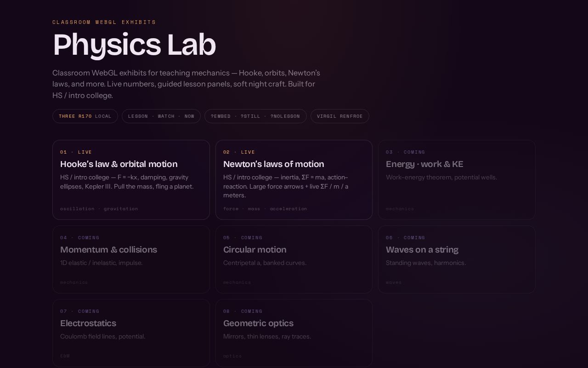588x368 pixels.
Task: Click the '02 · LIVE' status label
Action: coord(239,152)
